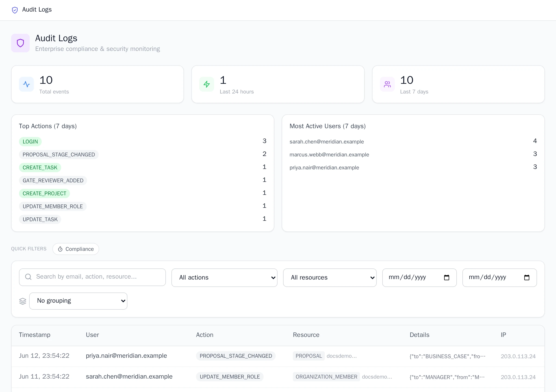Click the IP column header
Screen dimensions: 556x392
point(503,335)
